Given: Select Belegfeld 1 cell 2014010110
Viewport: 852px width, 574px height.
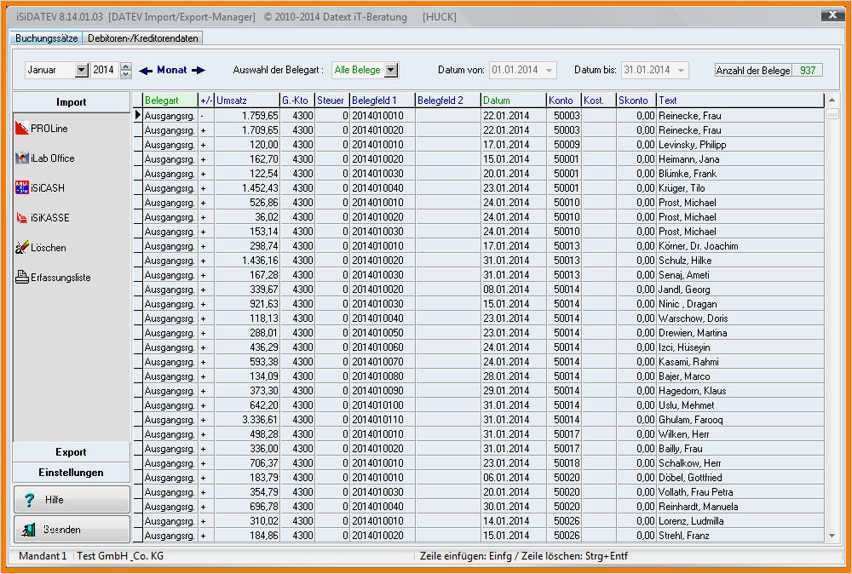Looking at the screenshot, I should point(382,420).
